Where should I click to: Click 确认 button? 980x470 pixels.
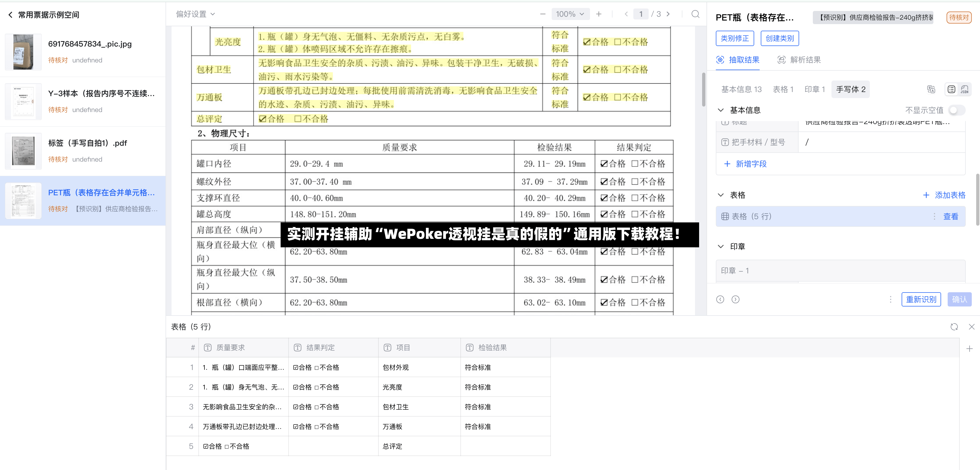coord(959,300)
